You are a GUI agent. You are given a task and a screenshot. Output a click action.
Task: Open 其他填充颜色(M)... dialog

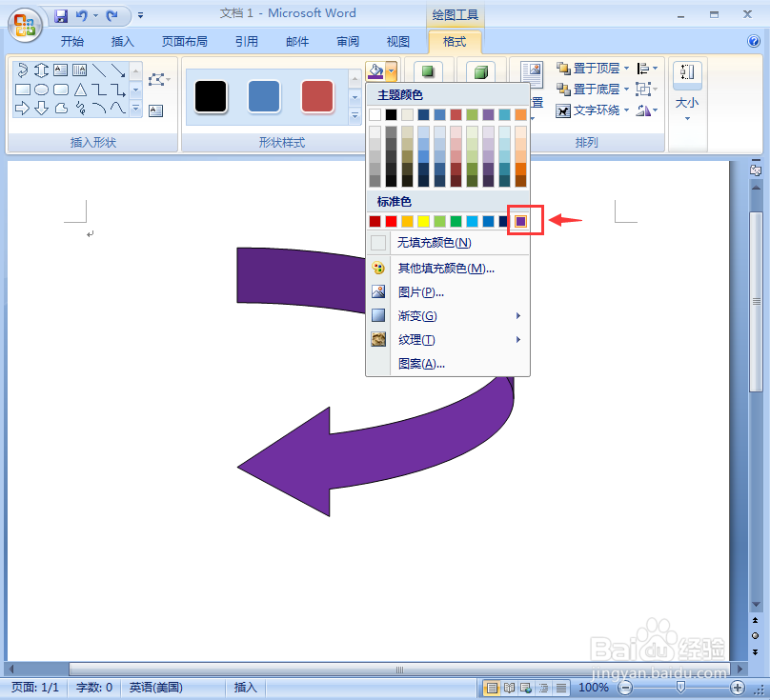click(448, 268)
